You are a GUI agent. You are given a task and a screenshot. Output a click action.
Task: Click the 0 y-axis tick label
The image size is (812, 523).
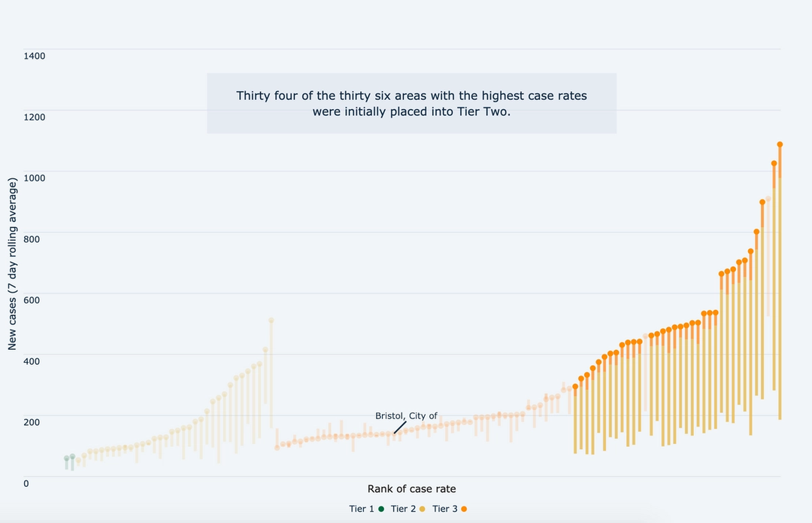coord(26,484)
